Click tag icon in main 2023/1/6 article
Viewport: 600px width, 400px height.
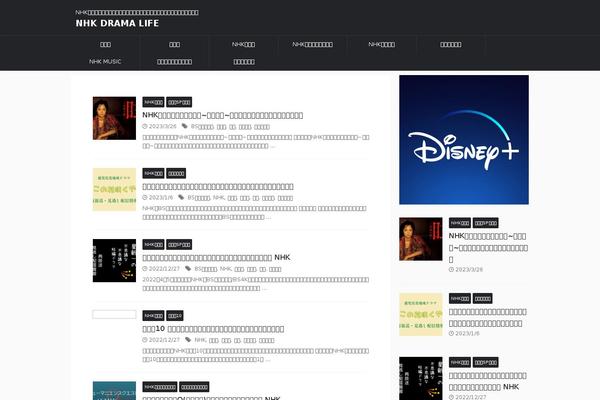click(181, 197)
